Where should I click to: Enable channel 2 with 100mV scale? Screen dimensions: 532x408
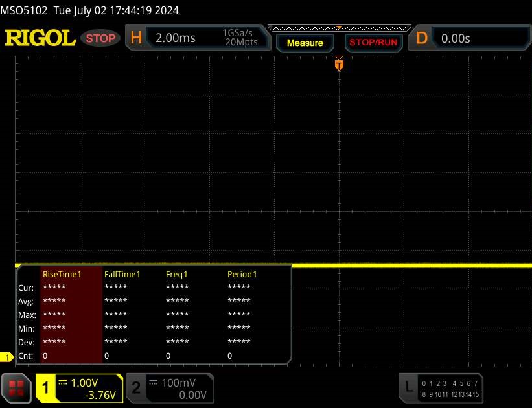168,388
